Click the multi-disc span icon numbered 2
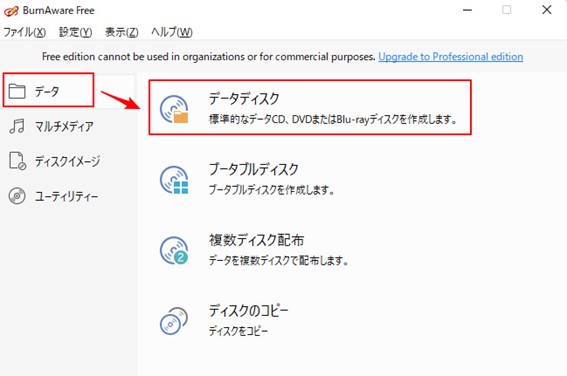 click(x=174, y=250)
